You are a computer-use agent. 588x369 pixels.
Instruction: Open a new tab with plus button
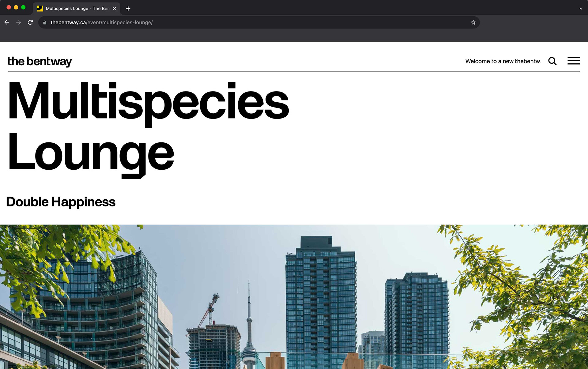[x=128, y=9]
